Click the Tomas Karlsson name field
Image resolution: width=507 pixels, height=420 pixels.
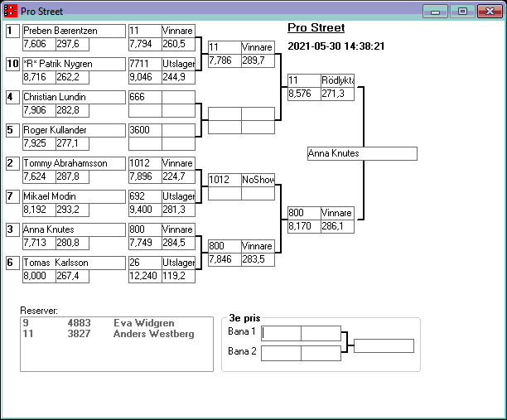73,263
